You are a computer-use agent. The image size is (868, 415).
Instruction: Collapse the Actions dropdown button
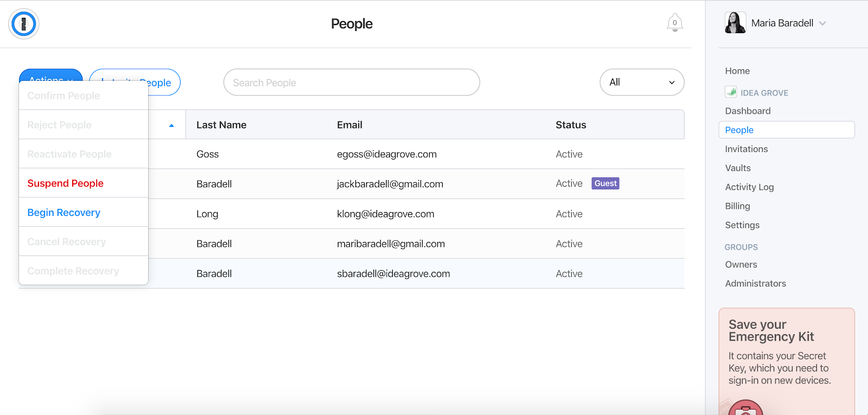coord(50,75)
